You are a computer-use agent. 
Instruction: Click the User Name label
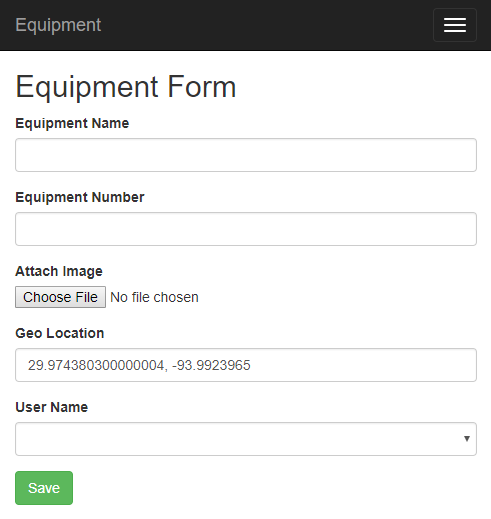[52, 407]
